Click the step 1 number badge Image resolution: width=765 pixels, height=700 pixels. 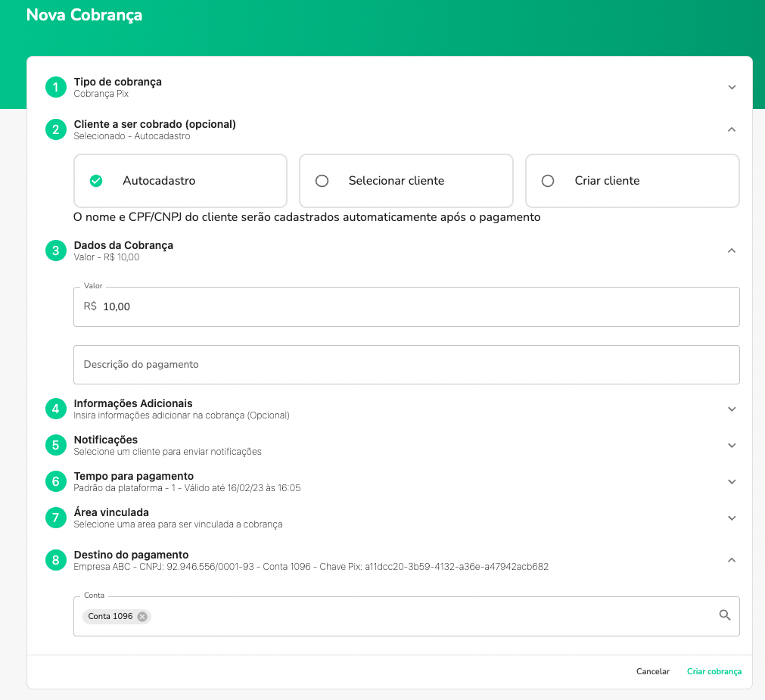coord(56,87)
